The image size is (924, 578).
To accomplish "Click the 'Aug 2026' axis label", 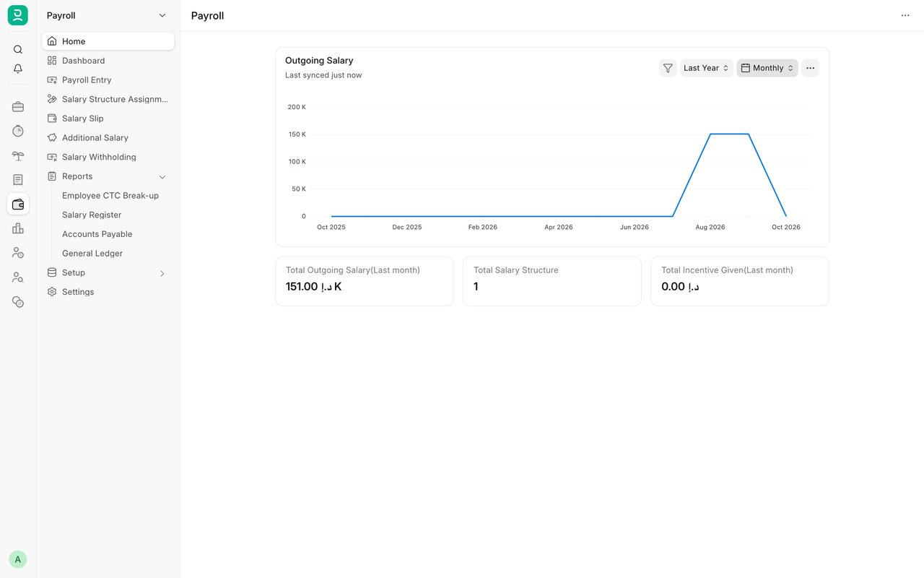I will [710, 227].
